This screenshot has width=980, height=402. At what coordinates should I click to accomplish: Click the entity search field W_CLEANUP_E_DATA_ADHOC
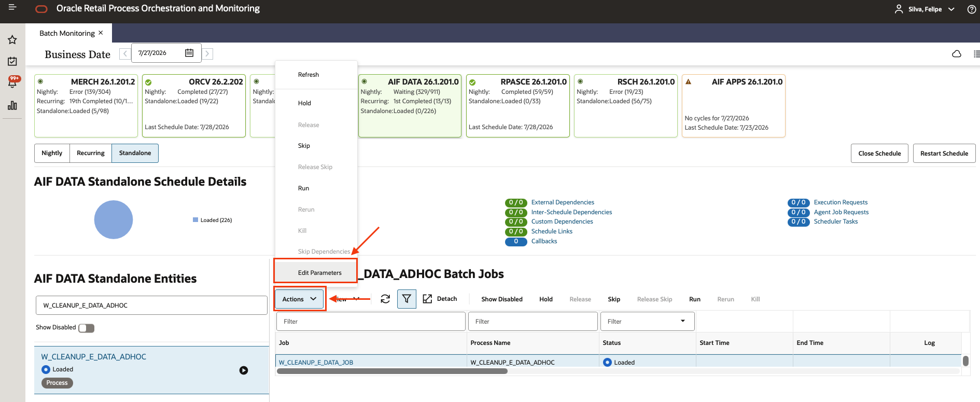151,306
